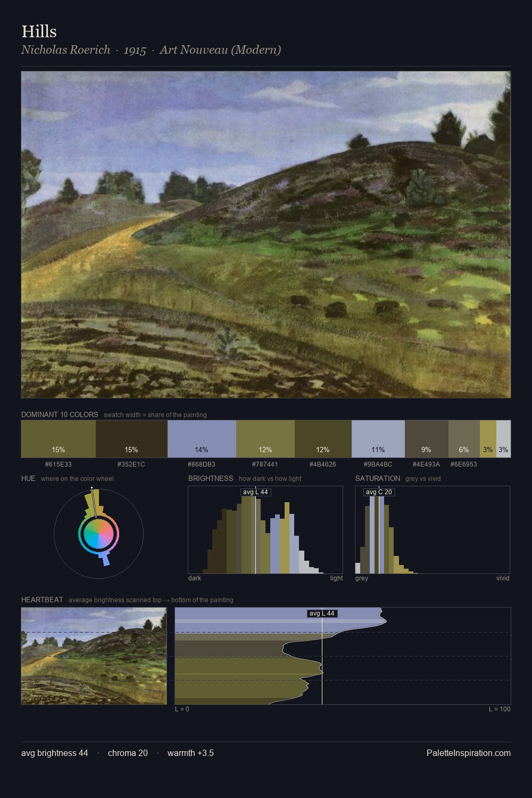Click the pale grey 3% swatch
532x798 pixels.
pyautogui.click(x=503, y=439)
